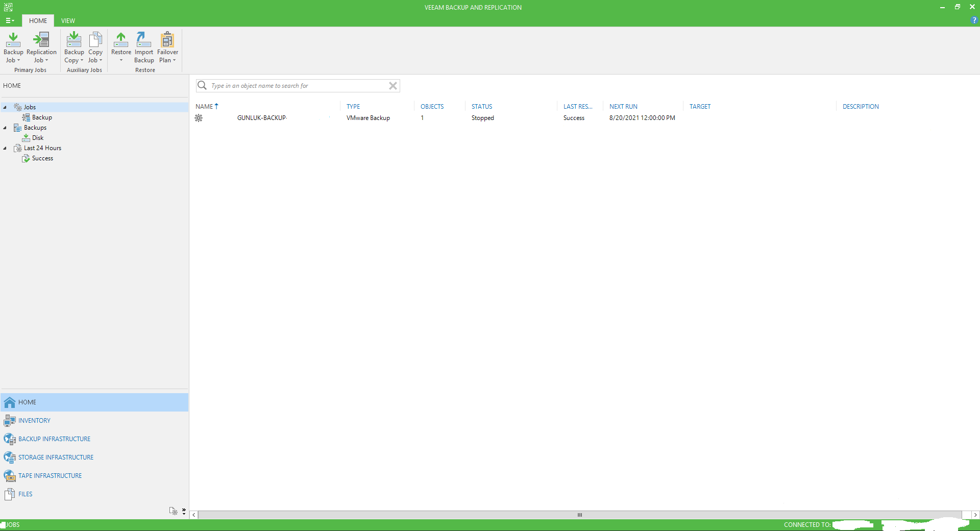
Task: Select the Success tree item
Action: click(42, 158)
